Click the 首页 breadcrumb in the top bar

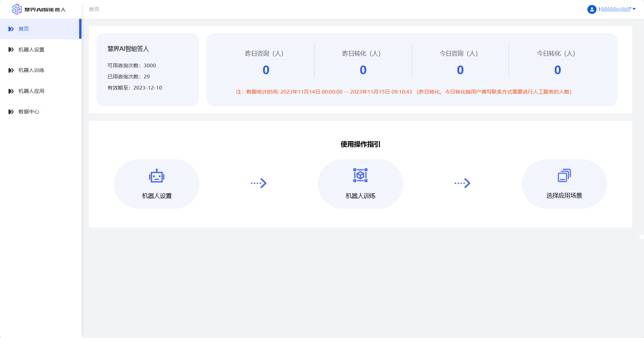94,9
